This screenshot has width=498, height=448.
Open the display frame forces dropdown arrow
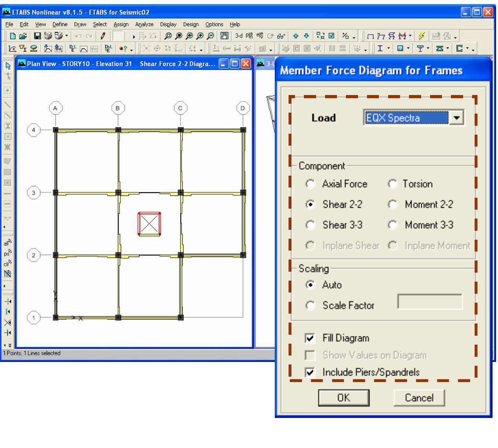point(410,36)
